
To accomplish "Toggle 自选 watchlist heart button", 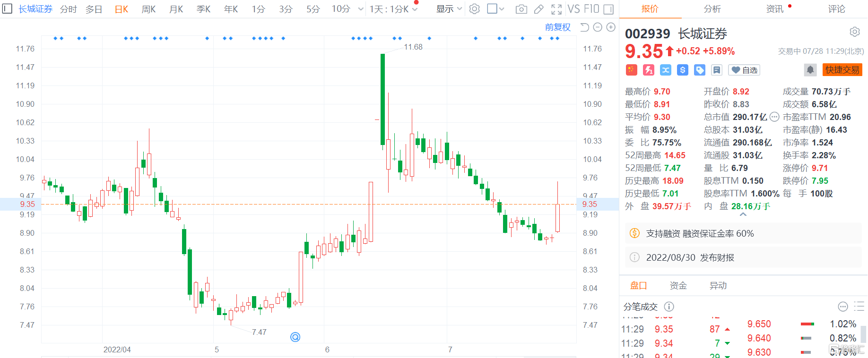I will pyautogui.click(x=744, y=70).
